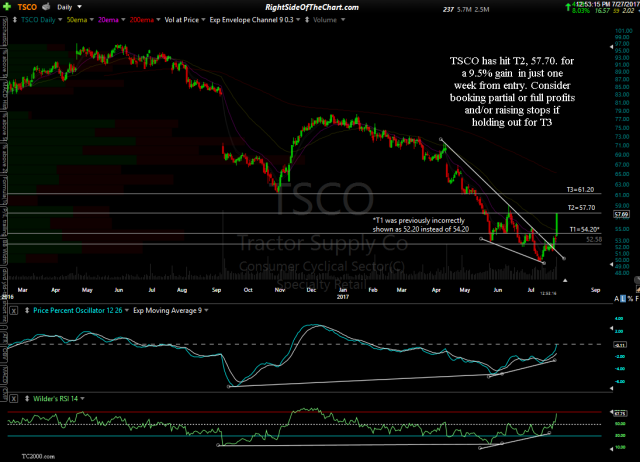The width and height of the screenshot is (640, 462).
Task: Click the small white triangle above the time axis
Action: (565, 280)
